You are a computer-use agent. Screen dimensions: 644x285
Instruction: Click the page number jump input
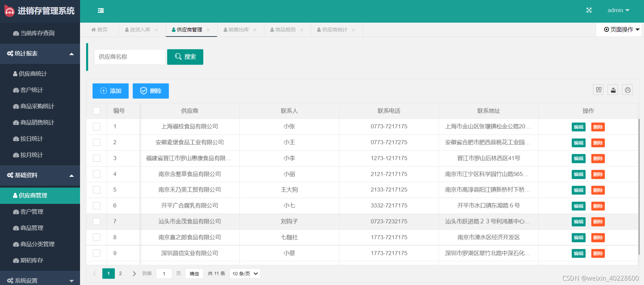pos(164,274)
